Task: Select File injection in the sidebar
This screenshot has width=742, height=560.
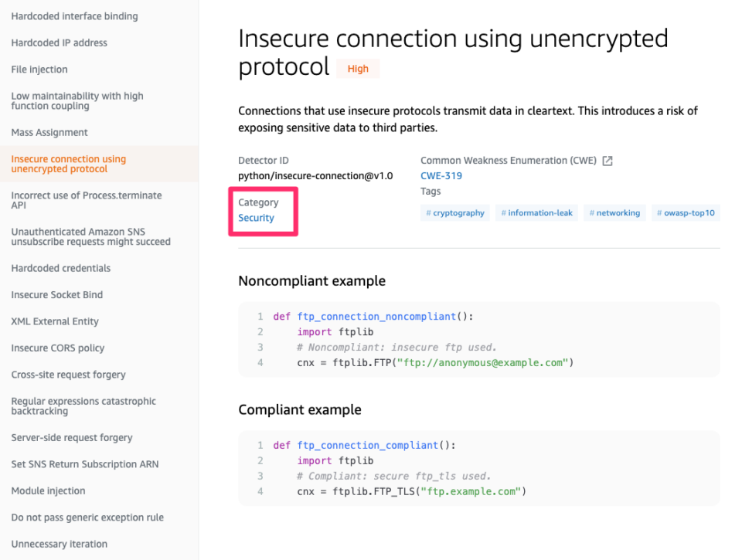Action: [39, 69]
